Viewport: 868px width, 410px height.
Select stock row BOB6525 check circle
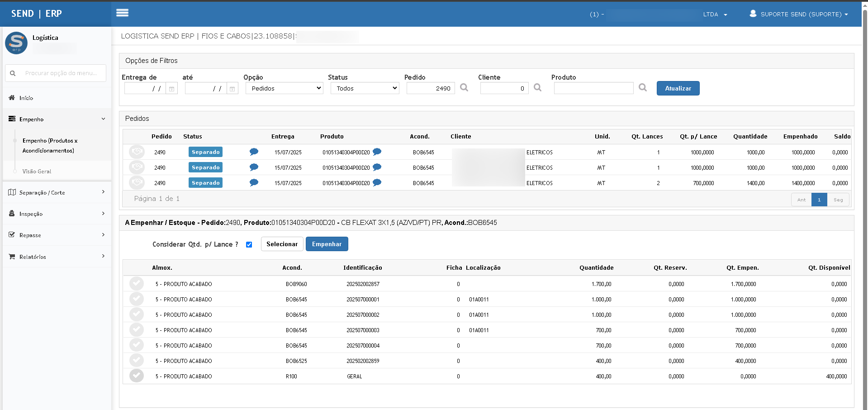(x=137, y=361)
